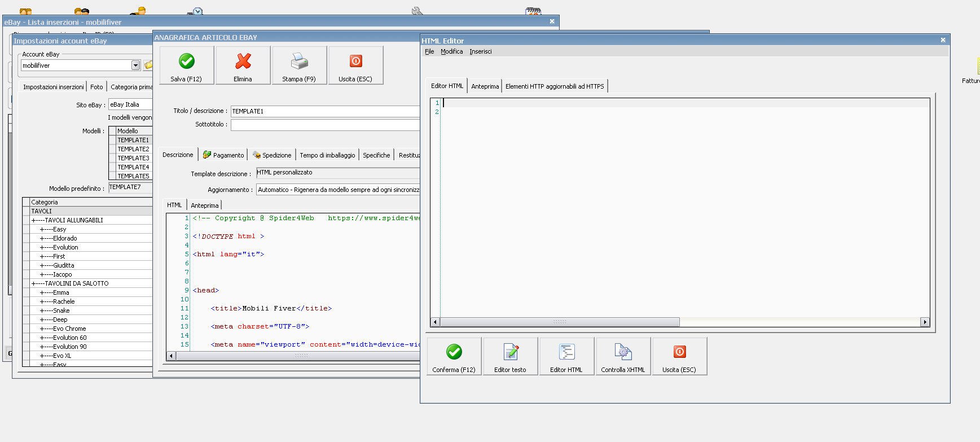This screenshot has height=442, width=980.
Task: Click the Editor HTML button at the bottom
Action: tap(567, 356)
